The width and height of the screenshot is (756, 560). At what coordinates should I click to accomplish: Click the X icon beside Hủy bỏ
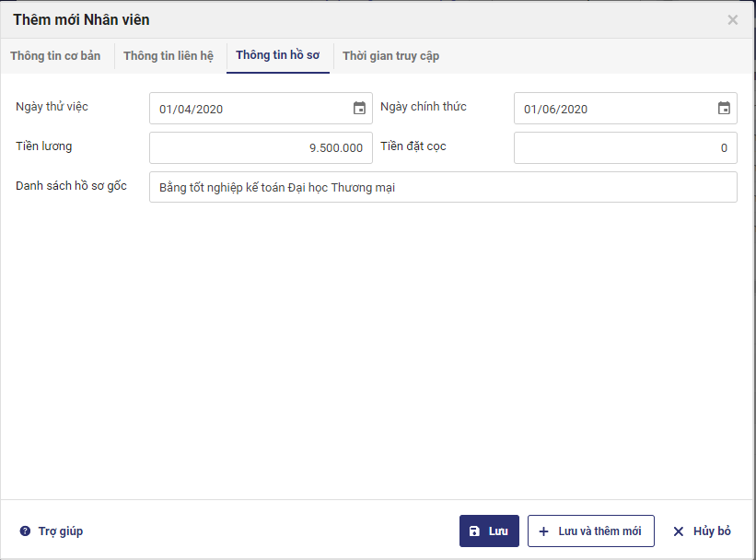(679, 531)
